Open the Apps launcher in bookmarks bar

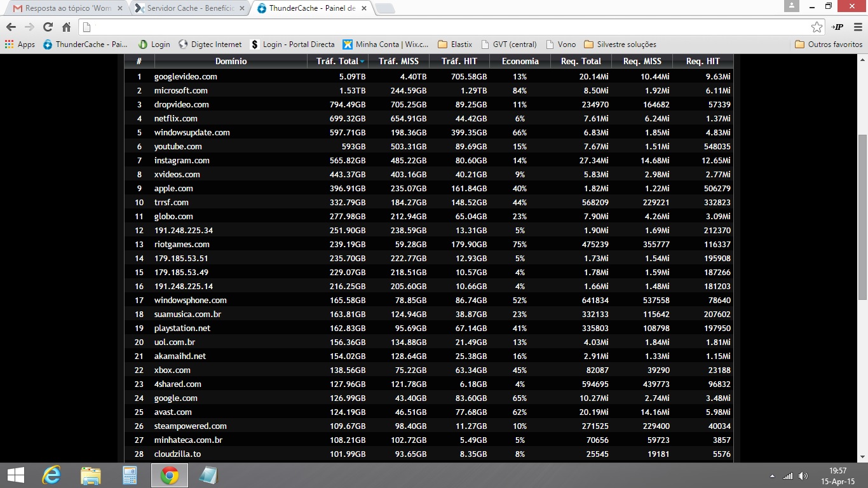20,44
